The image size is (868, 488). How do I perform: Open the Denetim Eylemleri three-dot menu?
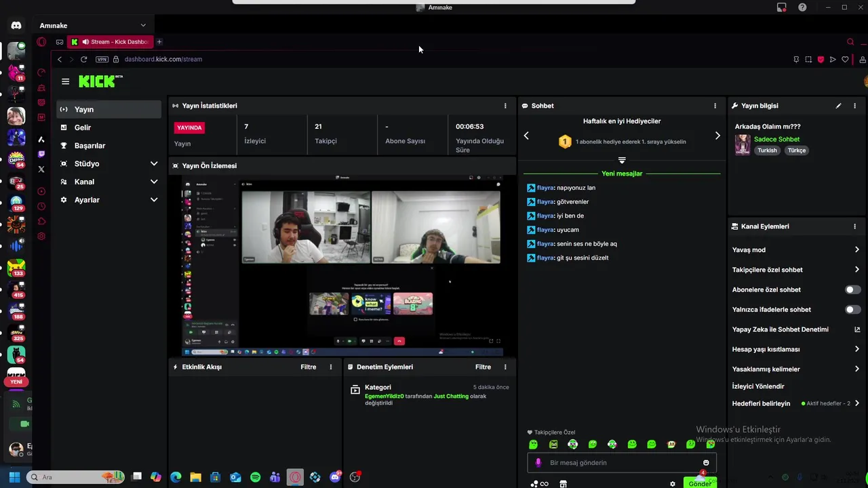point(505,367)
